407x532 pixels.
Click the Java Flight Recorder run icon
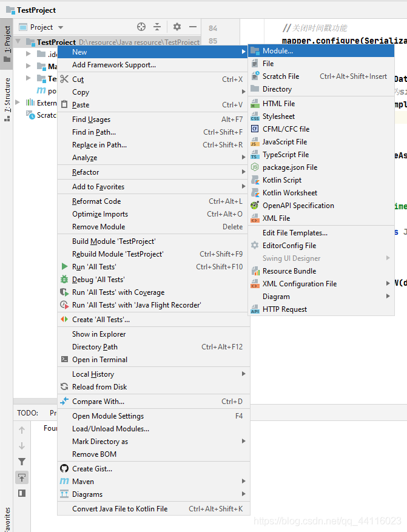click(64, 305)
